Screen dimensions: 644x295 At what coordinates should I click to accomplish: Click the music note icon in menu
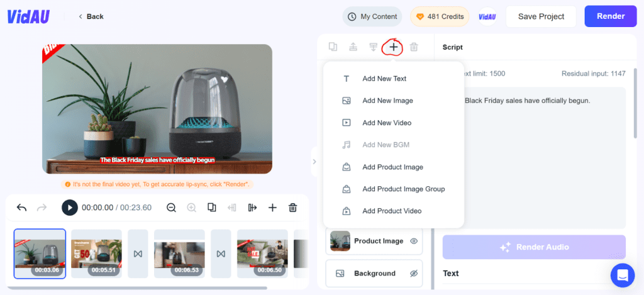point(347,145)
